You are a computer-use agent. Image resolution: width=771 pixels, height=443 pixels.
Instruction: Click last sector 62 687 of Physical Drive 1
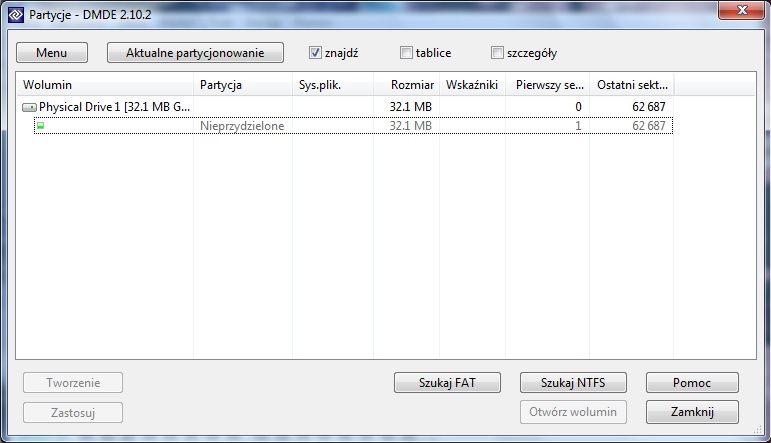[649, 107]
